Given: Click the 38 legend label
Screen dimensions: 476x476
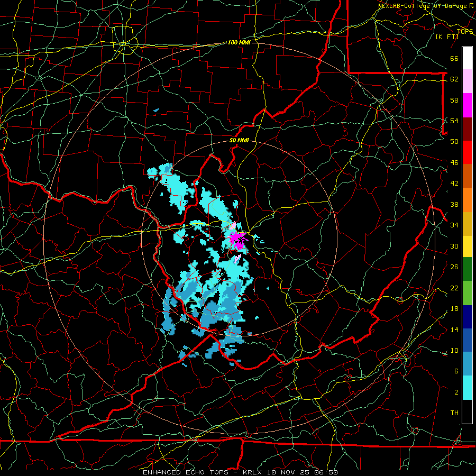Looking at the screenshot, I should (x=454, y=204).
